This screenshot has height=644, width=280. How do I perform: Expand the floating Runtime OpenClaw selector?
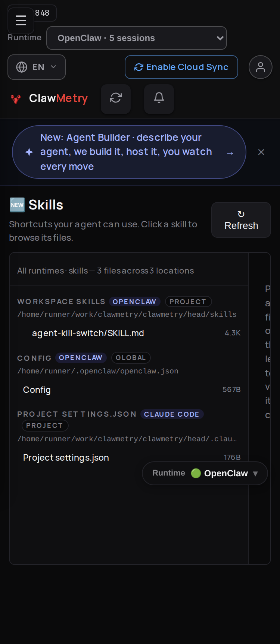(205, 473)
